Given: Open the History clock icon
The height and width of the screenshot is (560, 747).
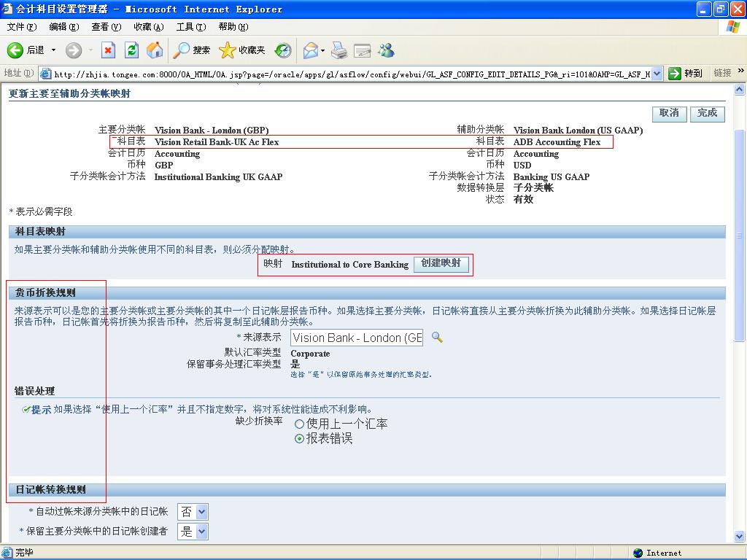Looking at the screenshot, I should tap(283, 50).
